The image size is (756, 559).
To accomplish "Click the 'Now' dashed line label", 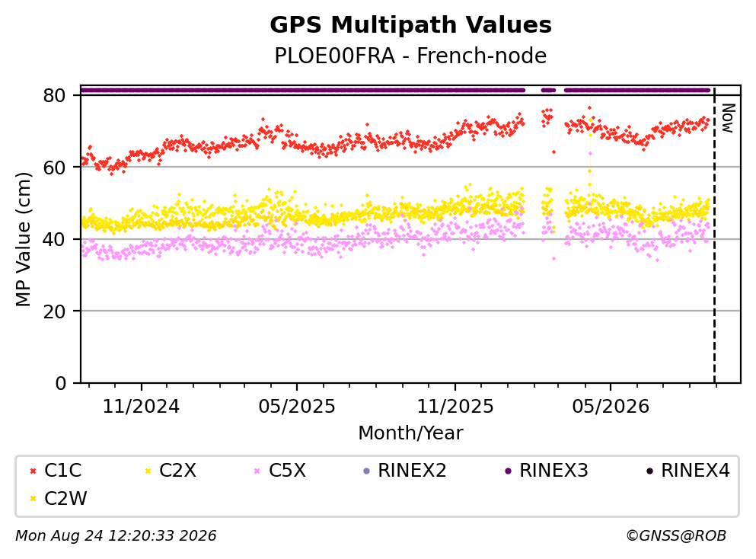I will point(728,118).
